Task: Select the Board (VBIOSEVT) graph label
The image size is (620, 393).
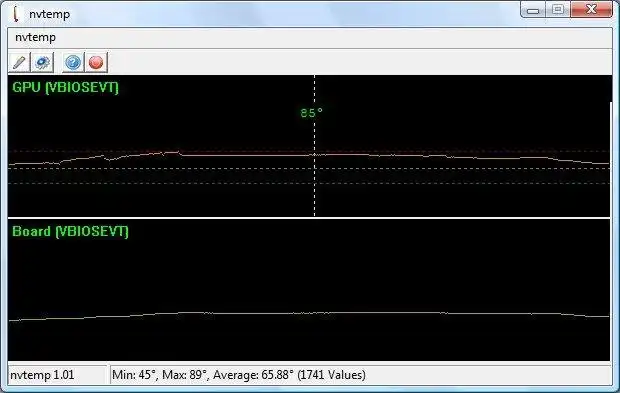Action: 70,231
